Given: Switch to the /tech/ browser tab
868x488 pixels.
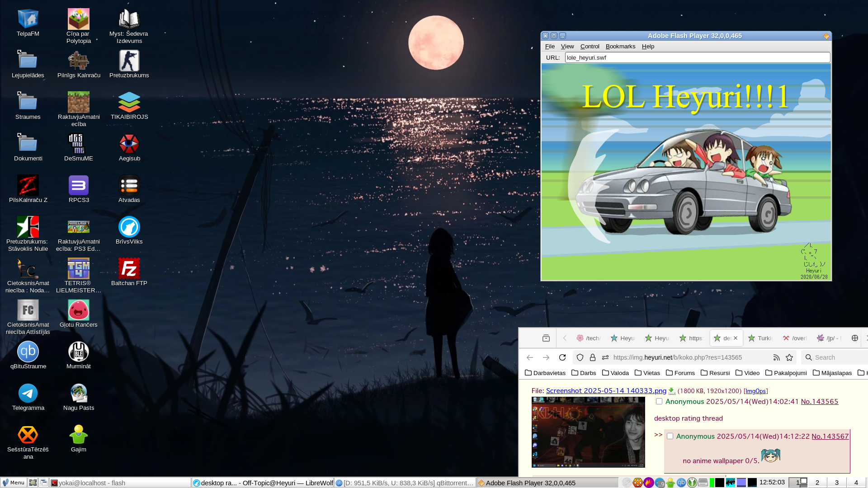Looking at the screenshot, I should click(x=589, y=338).
